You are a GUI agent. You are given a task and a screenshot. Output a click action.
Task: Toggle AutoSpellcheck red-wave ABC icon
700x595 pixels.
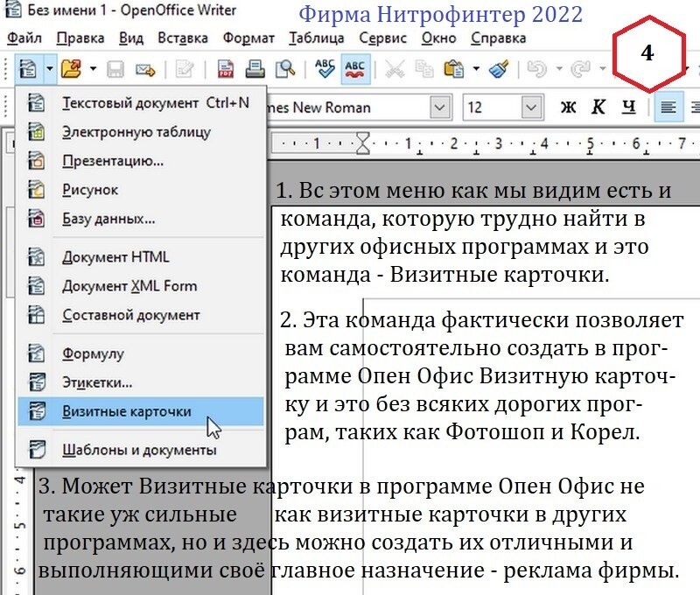(x=355, y=69)
